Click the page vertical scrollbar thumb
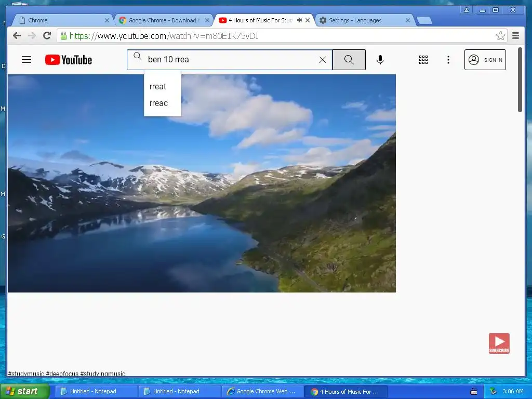This screenshot has height=399, width=532. pos(520,79)
